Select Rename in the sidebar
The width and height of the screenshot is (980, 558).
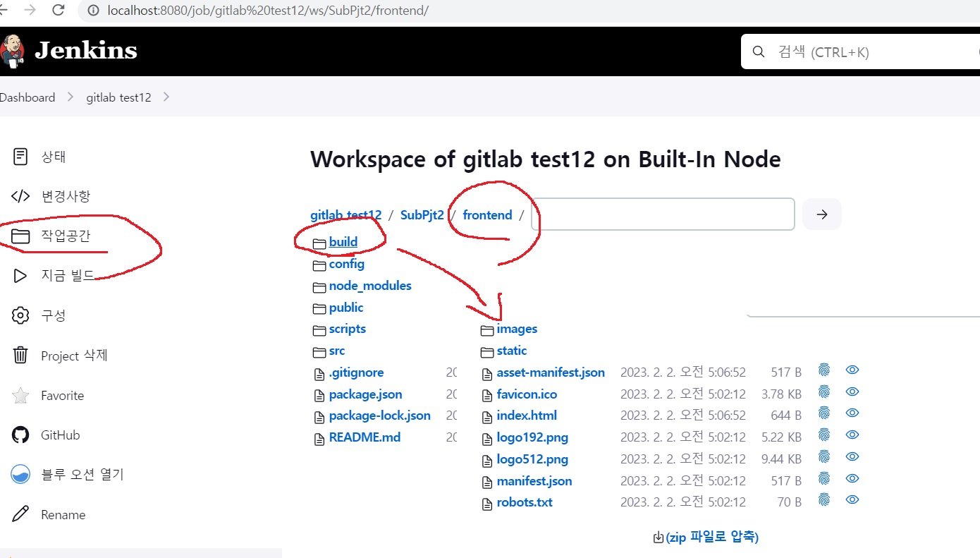tap(63, 515)
